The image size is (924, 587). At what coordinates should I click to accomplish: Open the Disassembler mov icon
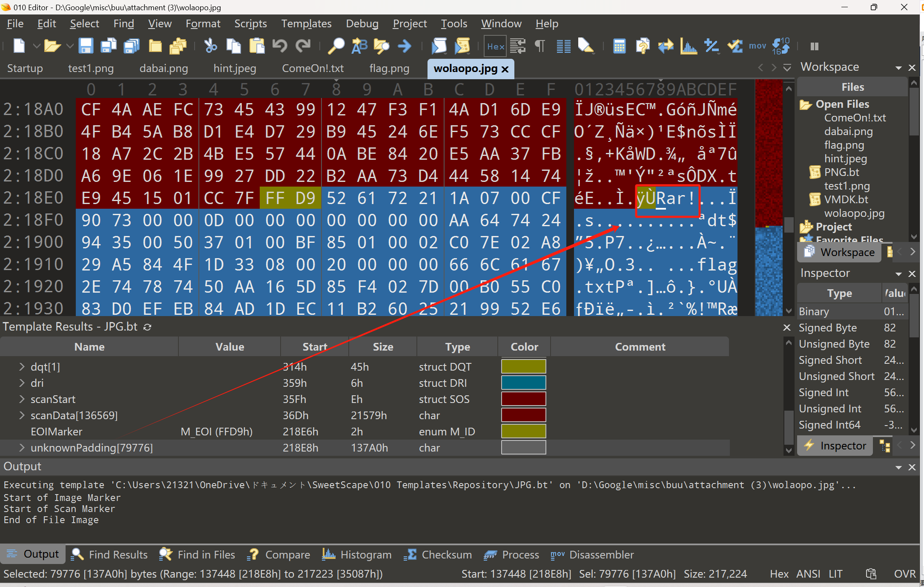[757, 46]
